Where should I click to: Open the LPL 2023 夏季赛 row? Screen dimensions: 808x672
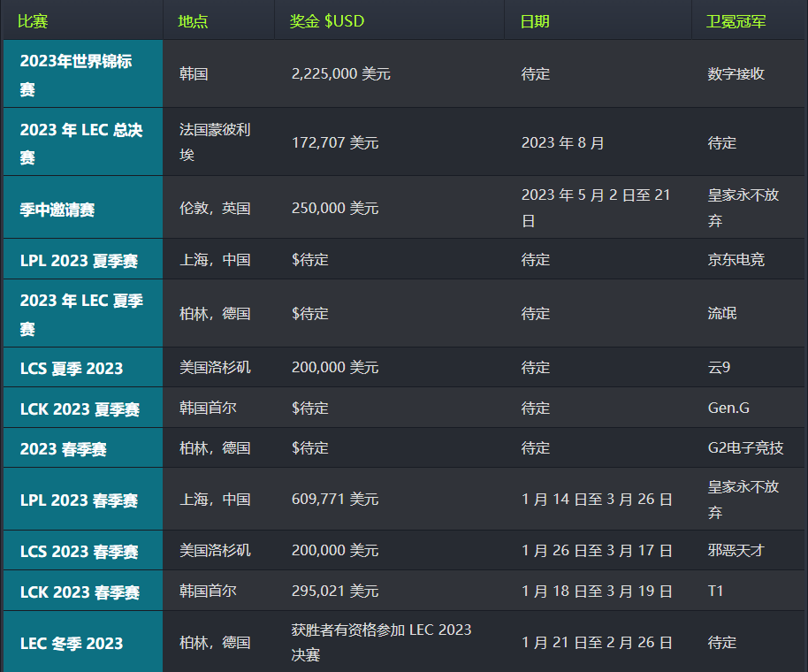[80, 261]
